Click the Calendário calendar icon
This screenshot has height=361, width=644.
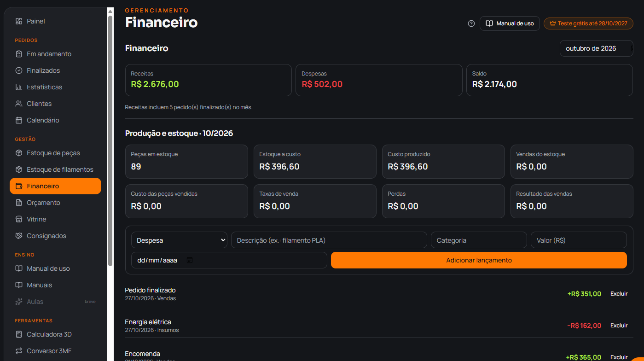19,120
